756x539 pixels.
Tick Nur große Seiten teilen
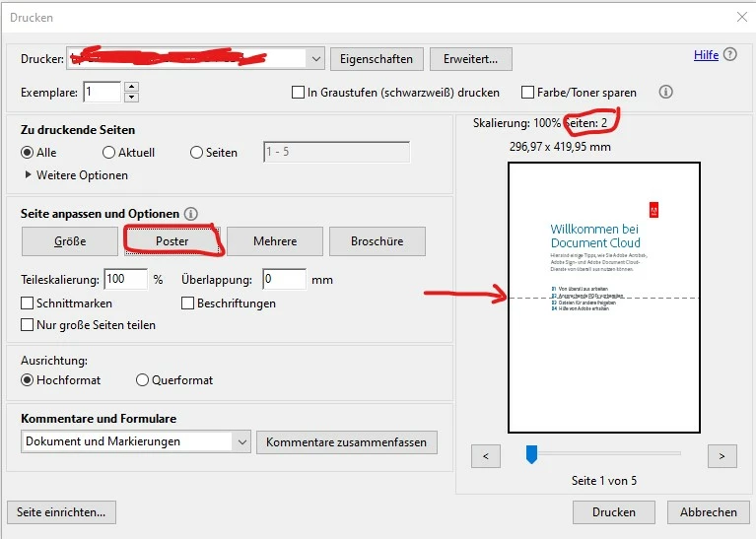tap(27, 325)
